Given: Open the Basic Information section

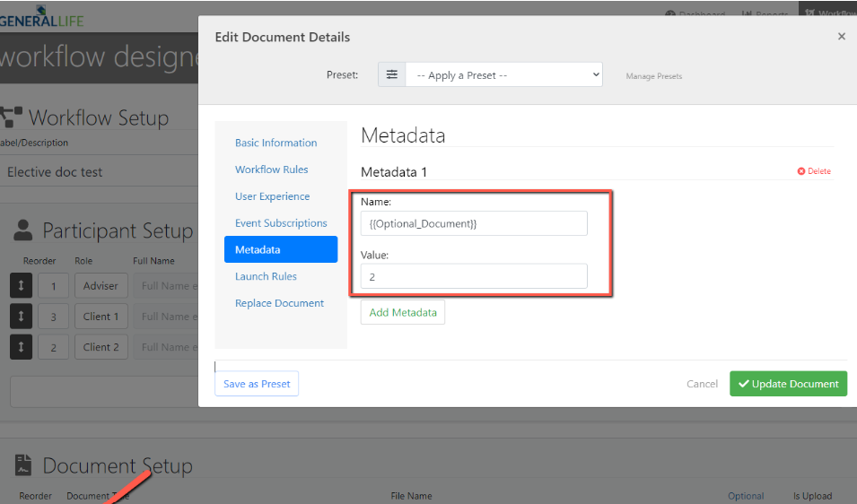Looking at the screenshot, I should [275, 143].
